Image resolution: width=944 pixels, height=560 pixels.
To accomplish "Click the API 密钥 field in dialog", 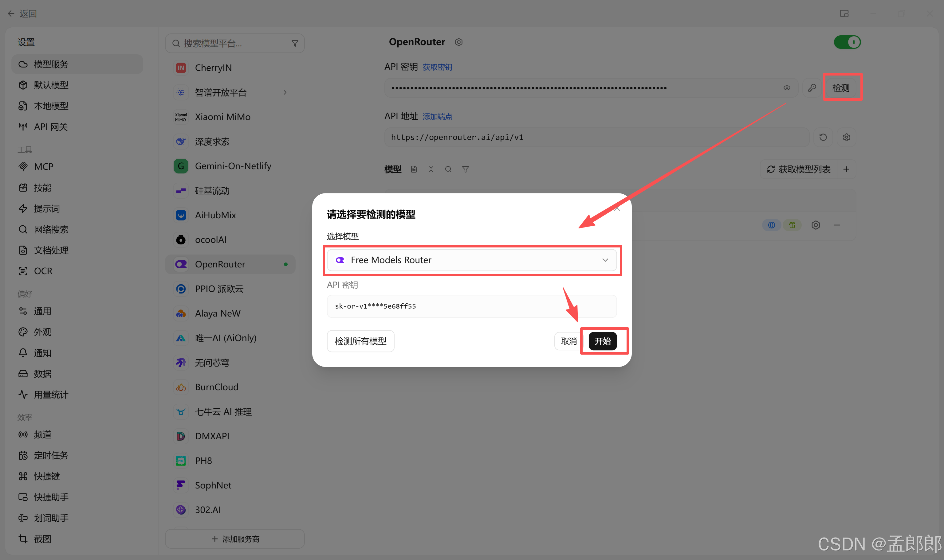I will (472, 306).
